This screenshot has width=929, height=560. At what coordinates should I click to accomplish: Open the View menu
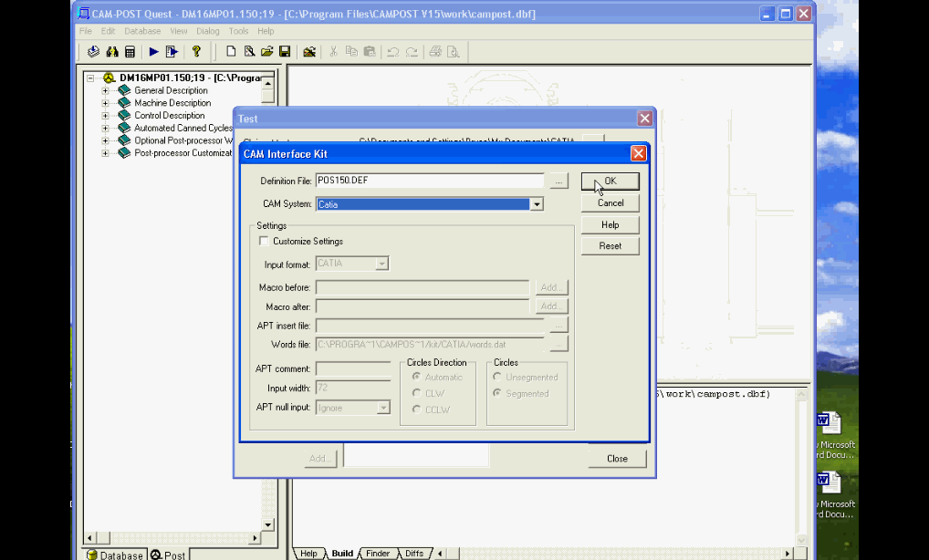click(178, 31)
